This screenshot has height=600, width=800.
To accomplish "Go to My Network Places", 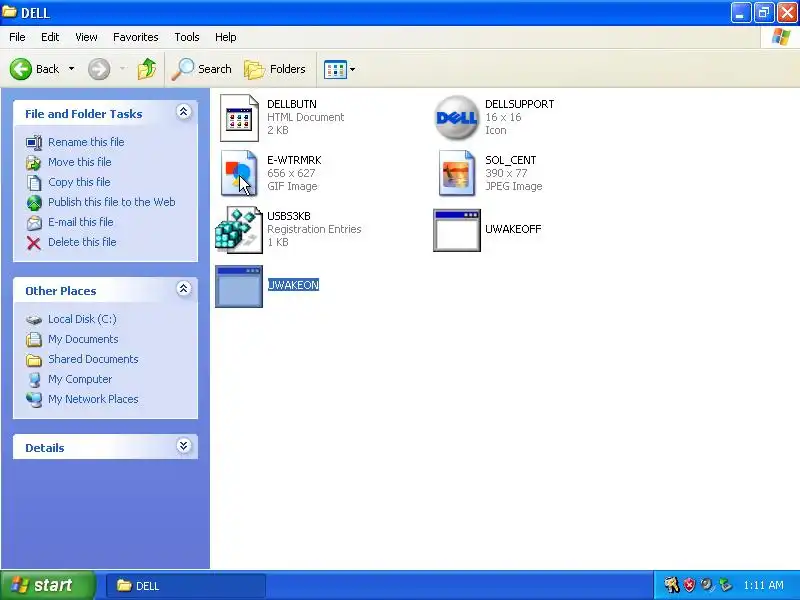I will tap(93, 399).
